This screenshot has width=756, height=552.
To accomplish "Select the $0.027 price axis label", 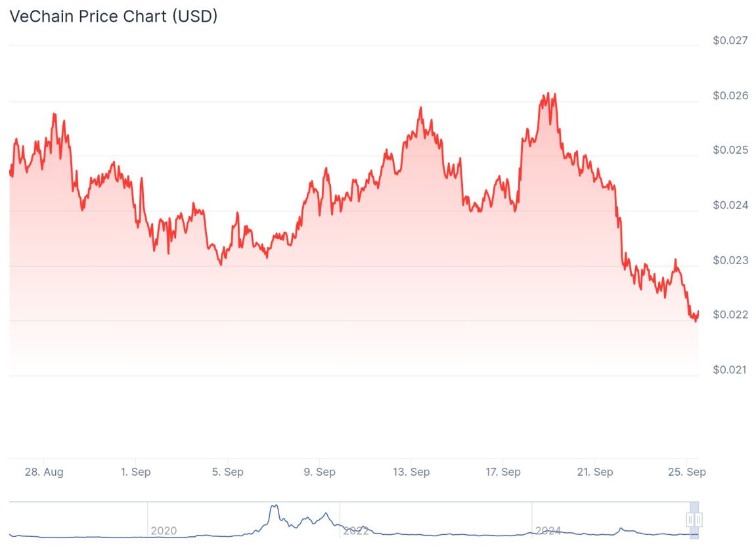I will (x=730, y=41).
